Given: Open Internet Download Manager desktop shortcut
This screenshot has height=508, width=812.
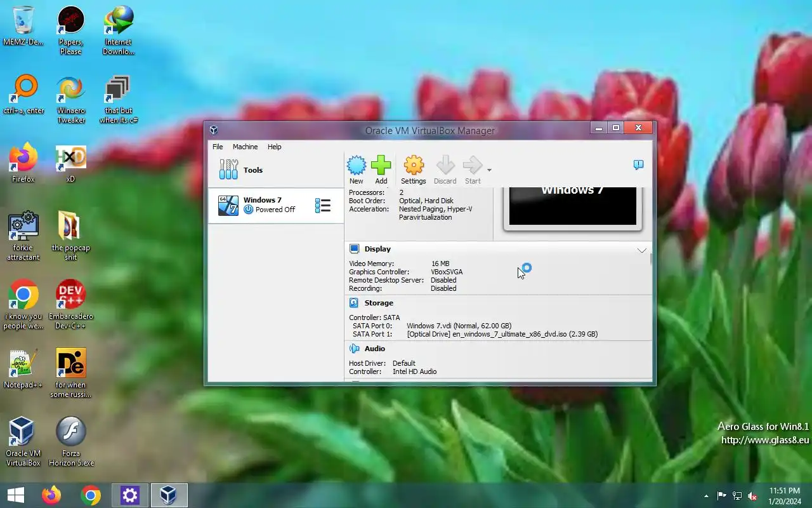Looking at the screenshot, I should (119, 30).
